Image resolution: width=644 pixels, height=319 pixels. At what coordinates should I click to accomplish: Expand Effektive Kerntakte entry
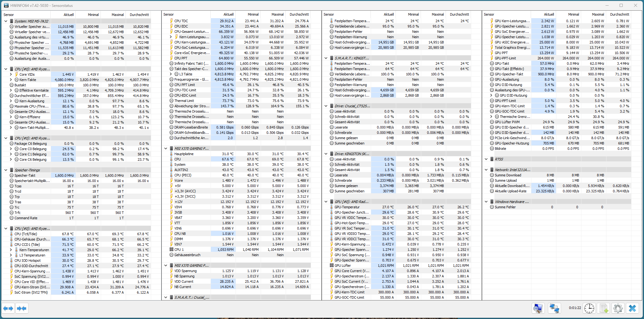pos(11,90)
